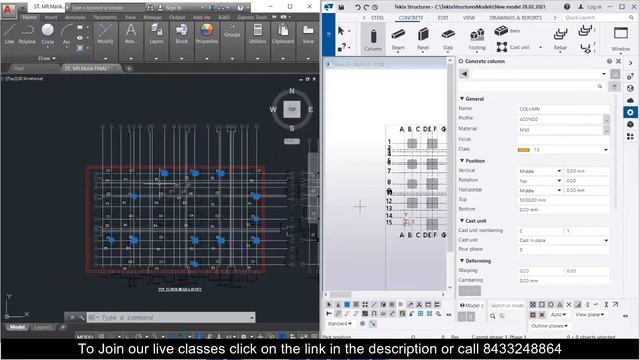Open the Window tool in Tekla ribbon
The width and height of the screenshot is (640, 360).
(x=620, y=39)
